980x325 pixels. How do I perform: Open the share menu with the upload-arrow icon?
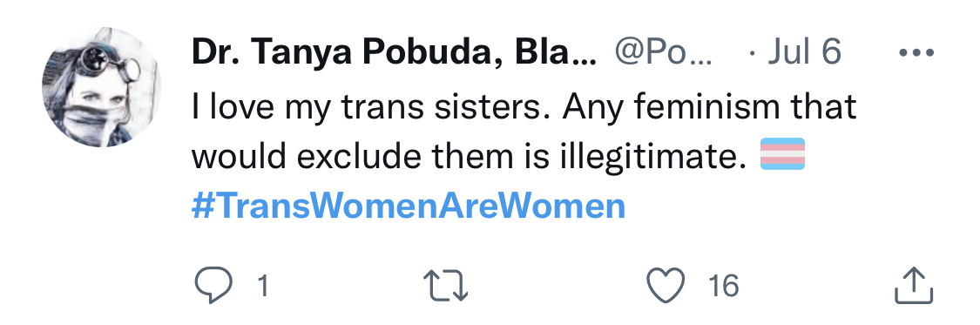[x=914, y=287]
